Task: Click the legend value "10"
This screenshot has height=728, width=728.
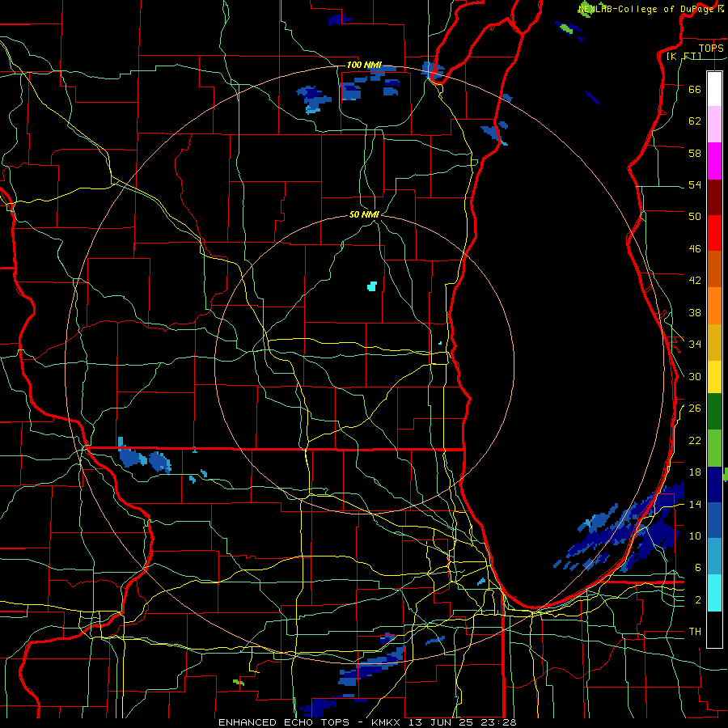Action: click(x=695, y=535)
